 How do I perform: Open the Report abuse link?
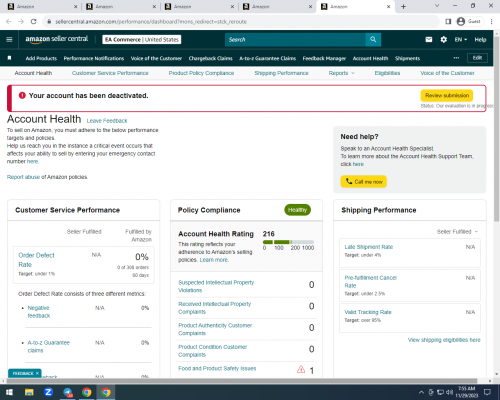coord(23,177)
